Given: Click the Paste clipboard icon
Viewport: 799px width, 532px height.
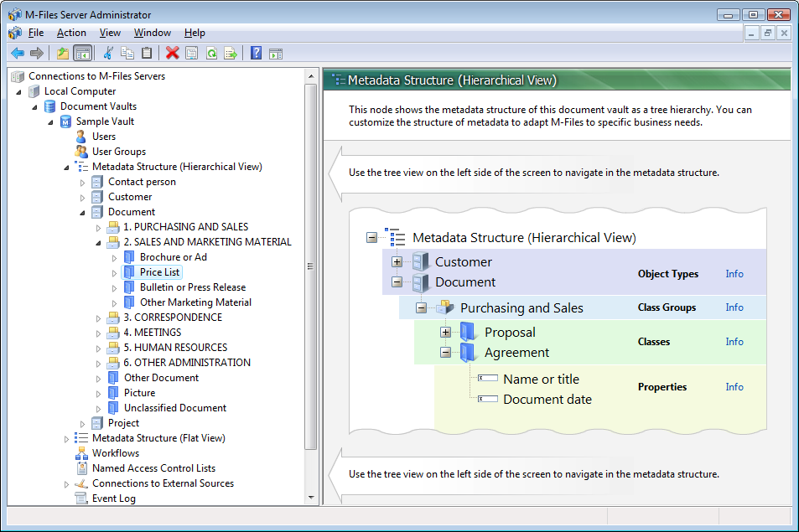Looking at the screenshot, I should pyautogui.click(x=147, y=53).
